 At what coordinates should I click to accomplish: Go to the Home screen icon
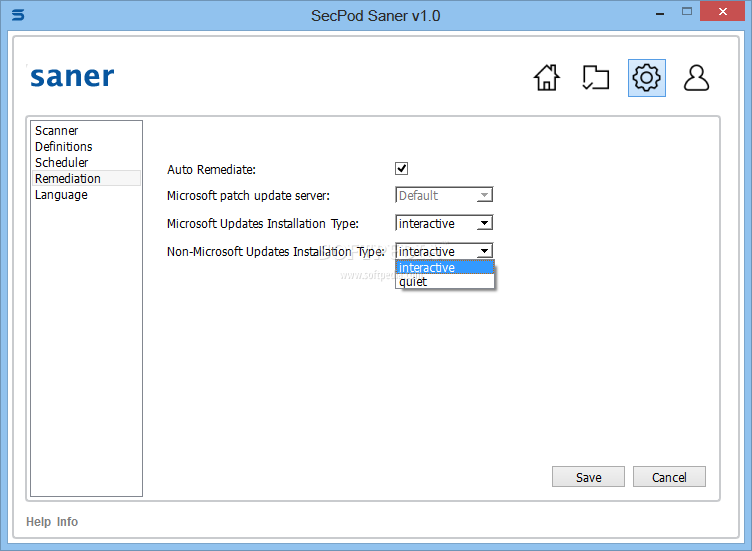pos(547,78)
